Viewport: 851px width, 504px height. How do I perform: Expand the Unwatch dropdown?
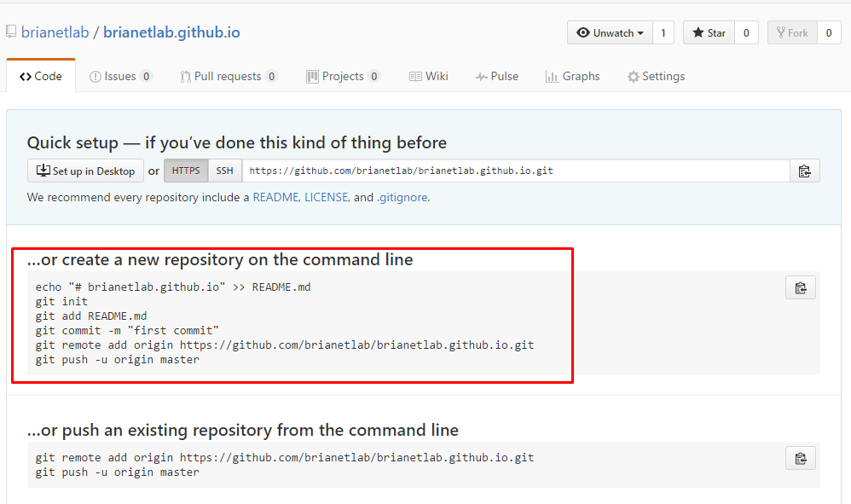(x=610, y=33)
